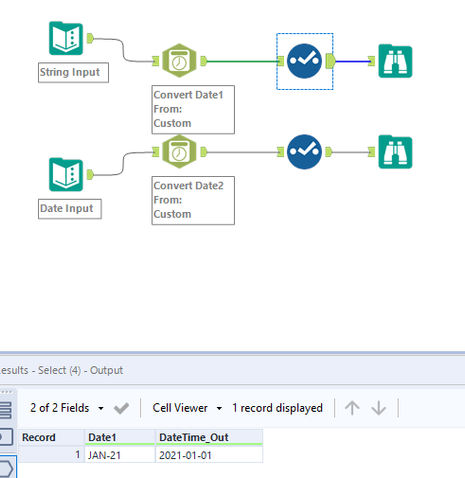The width and height of the screenshot is (465, 478).
Task: Open the Browse tool in top workflow
Action: (395, 61)
